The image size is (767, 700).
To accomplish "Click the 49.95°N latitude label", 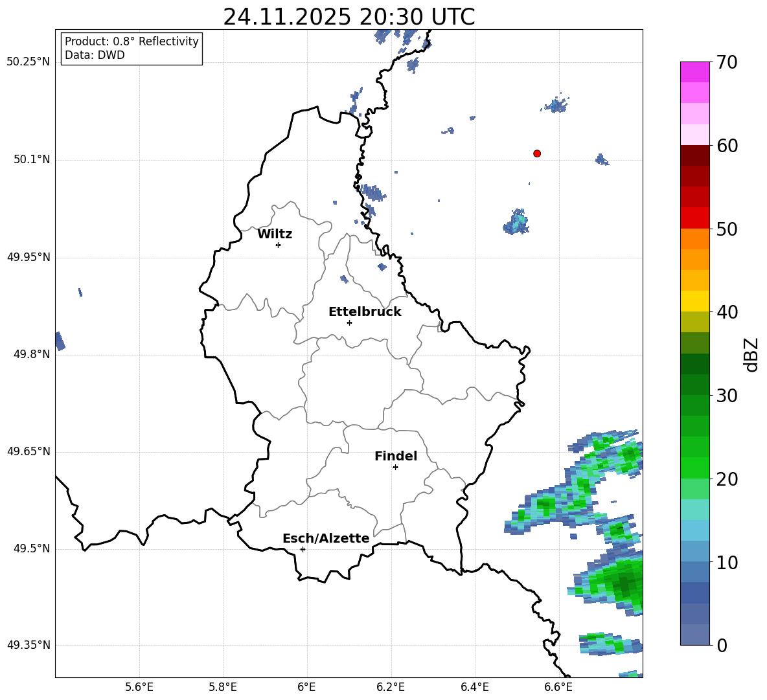I will tap(29, 257).
